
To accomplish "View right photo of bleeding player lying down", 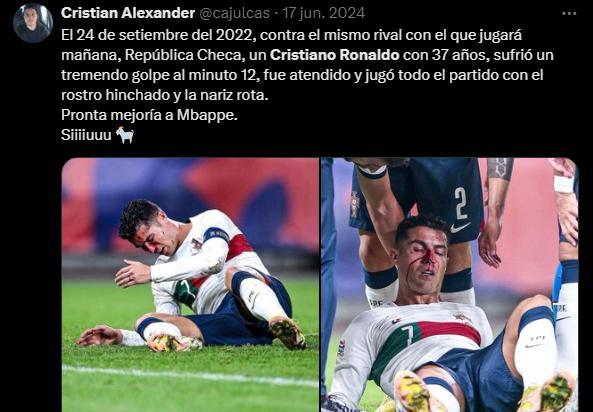I will pyautogui.click(x=450, y=285).
